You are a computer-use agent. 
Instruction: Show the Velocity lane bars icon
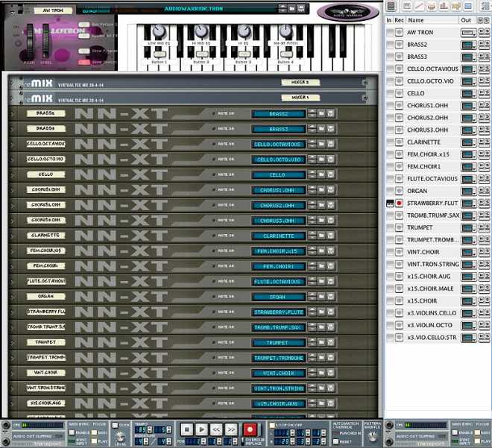click(444, 6)
